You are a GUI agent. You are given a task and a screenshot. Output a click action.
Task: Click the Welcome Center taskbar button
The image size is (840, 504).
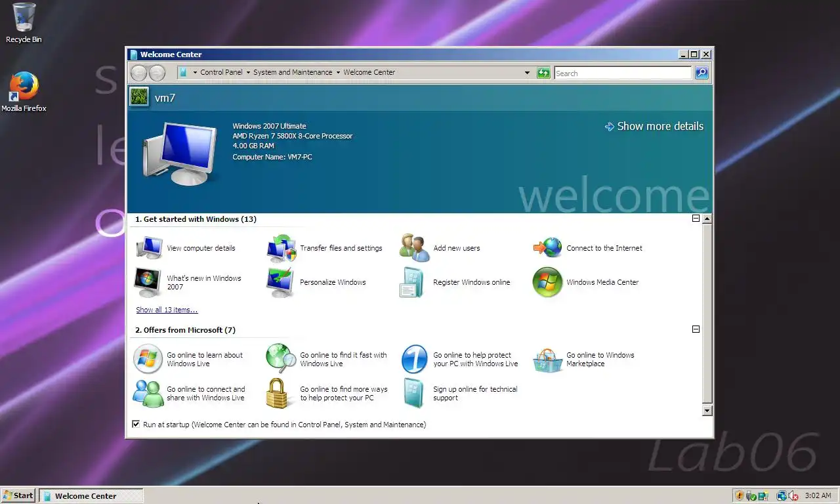pos(91,495)
